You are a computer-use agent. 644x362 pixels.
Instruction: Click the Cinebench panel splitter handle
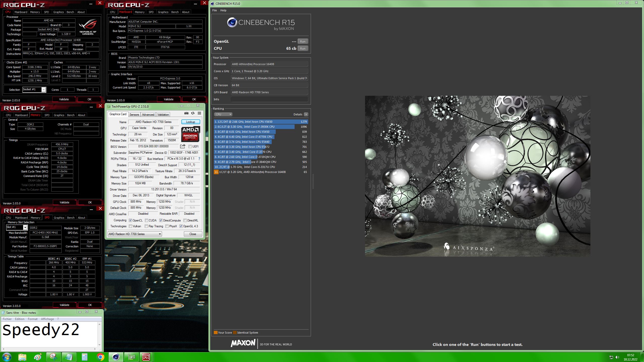(x=313, y=181)
